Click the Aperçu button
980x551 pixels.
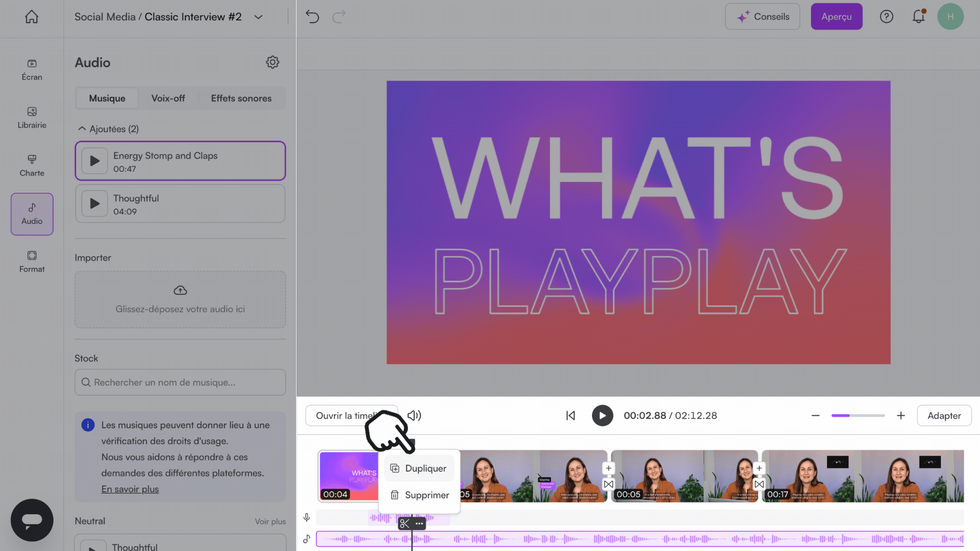837,16
